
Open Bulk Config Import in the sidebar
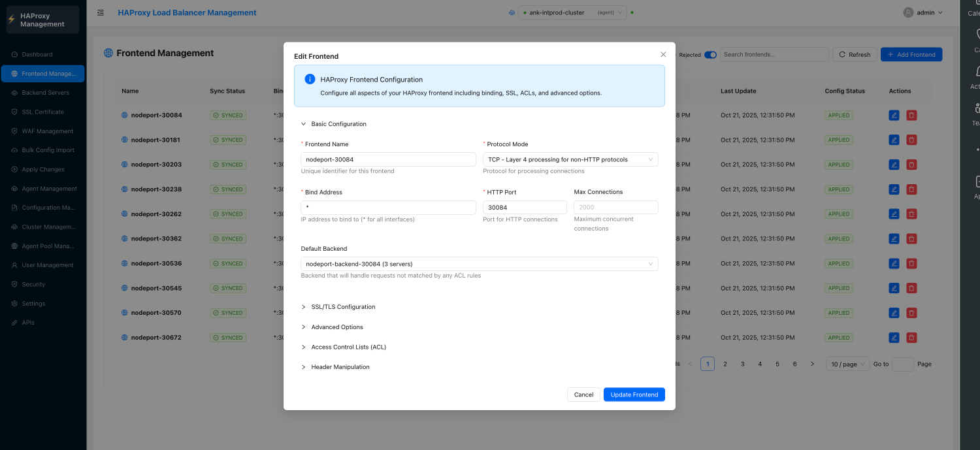pyautogui.click(x=43, y=150)
